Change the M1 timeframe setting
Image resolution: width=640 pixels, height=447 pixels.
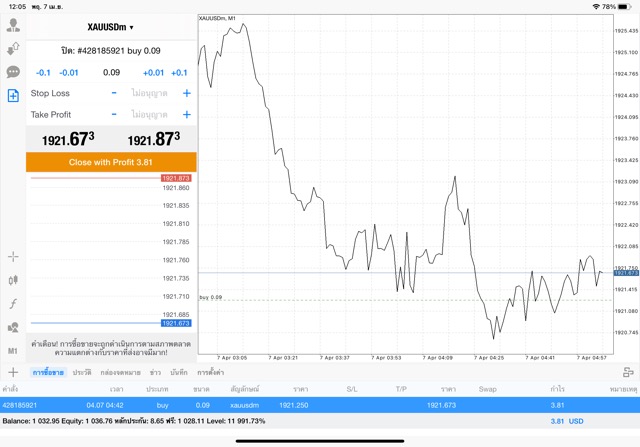tap(13, 351)
